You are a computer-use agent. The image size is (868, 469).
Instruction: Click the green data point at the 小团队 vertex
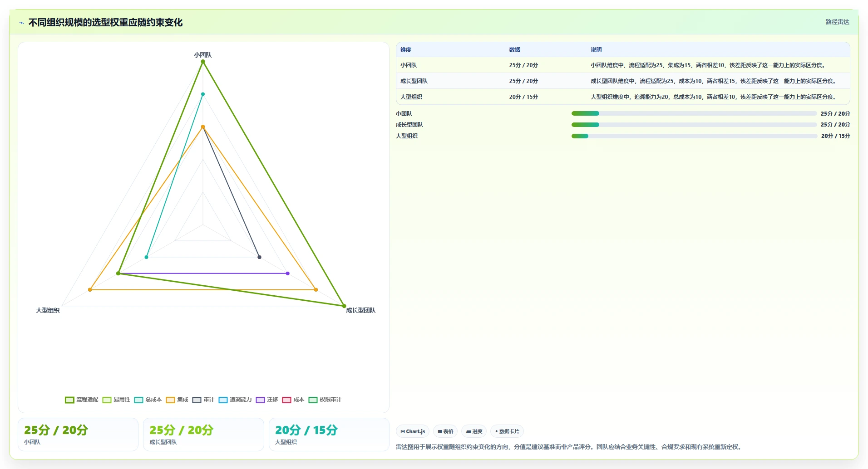(x=203, y=62)
